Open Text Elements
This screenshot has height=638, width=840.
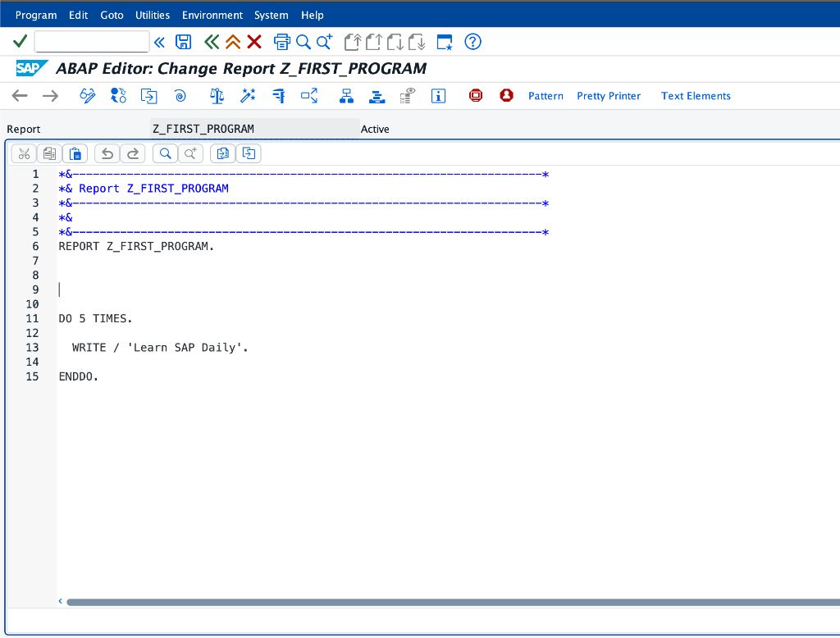tap(696, 96)
